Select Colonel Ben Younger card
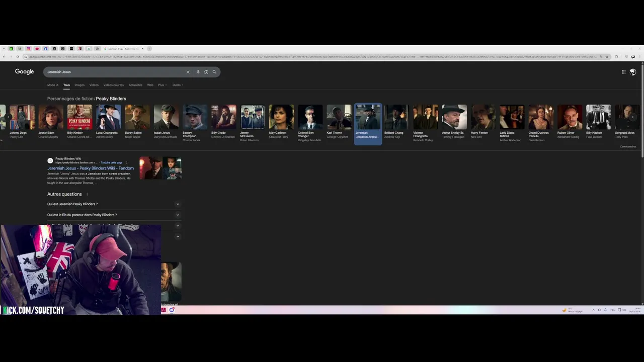Screen dimensions: 644x362 pyautogui.click(x=310, y=123)
